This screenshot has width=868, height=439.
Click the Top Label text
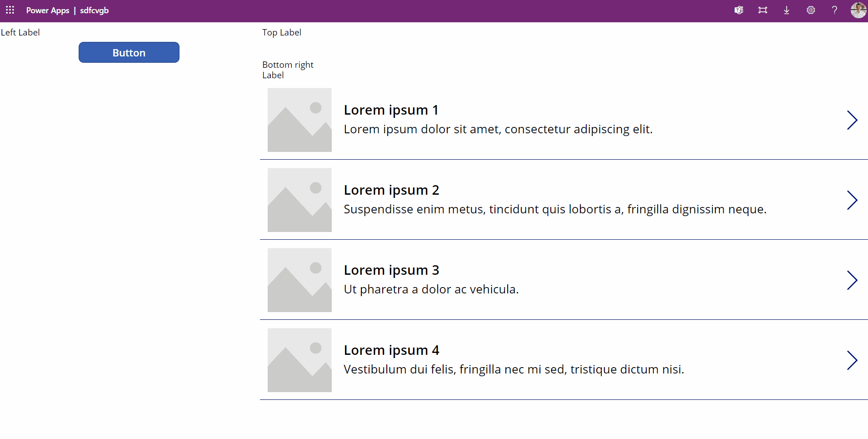point(282,32)
